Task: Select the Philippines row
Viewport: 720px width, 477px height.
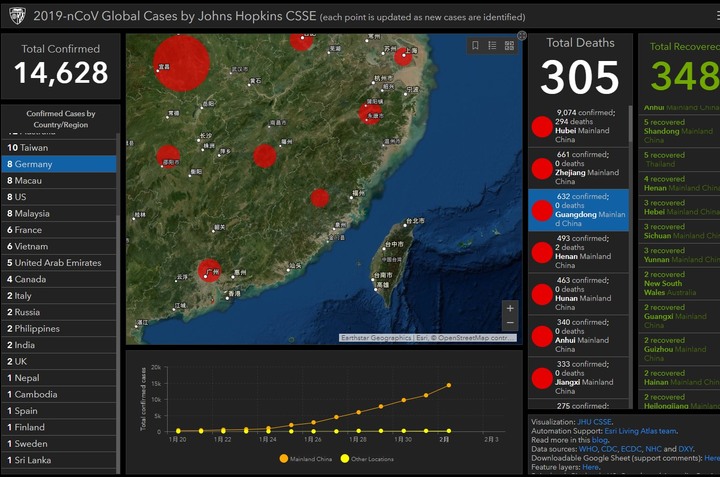Action: click(x=59, y=329)
